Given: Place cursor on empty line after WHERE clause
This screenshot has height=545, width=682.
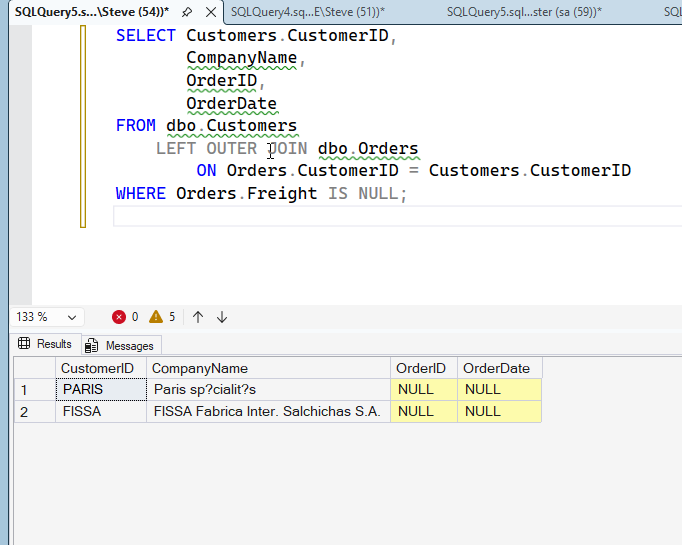Looking at the screenshot, I should point(300,217).
